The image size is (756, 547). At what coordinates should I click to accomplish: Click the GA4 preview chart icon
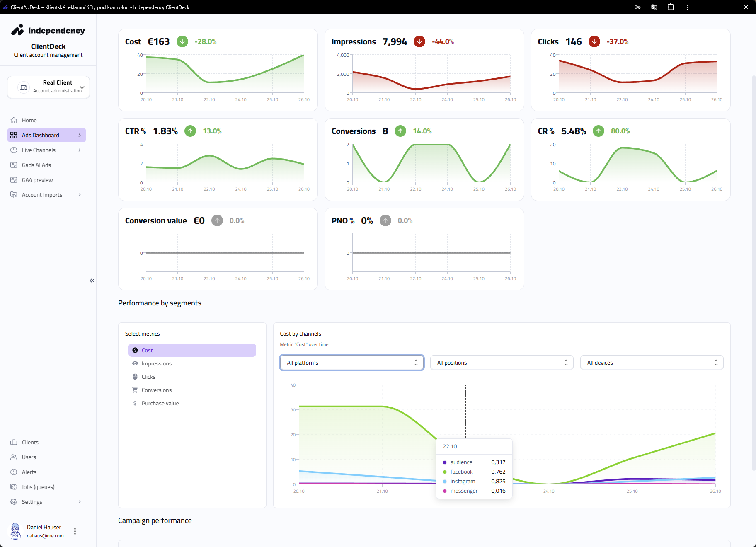coord(14,180)
